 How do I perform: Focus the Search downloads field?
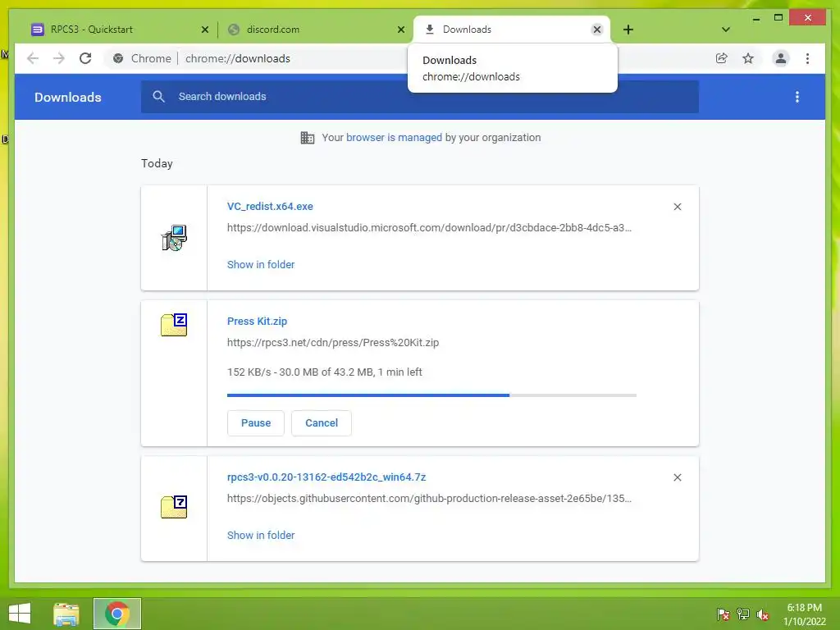tap(420, 97)
